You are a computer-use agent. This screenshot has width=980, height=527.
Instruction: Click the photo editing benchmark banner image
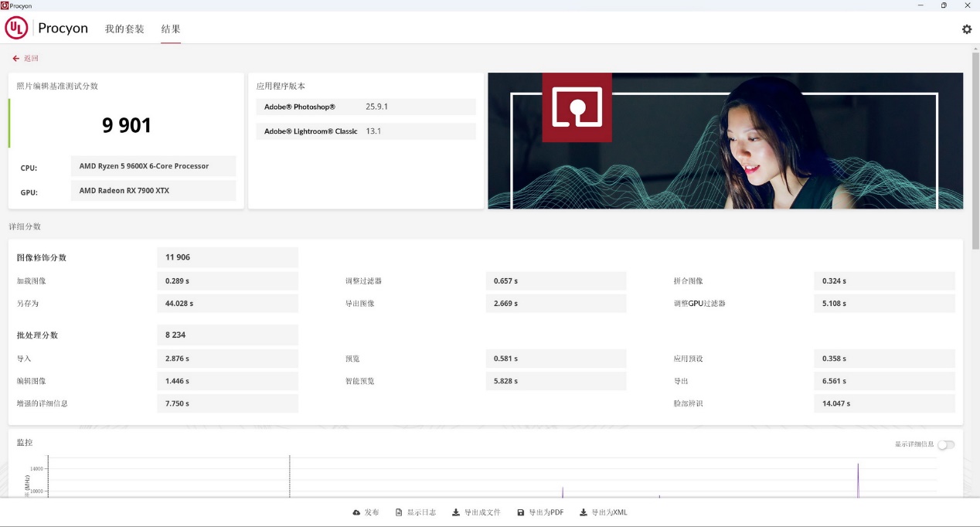(725, 141)
